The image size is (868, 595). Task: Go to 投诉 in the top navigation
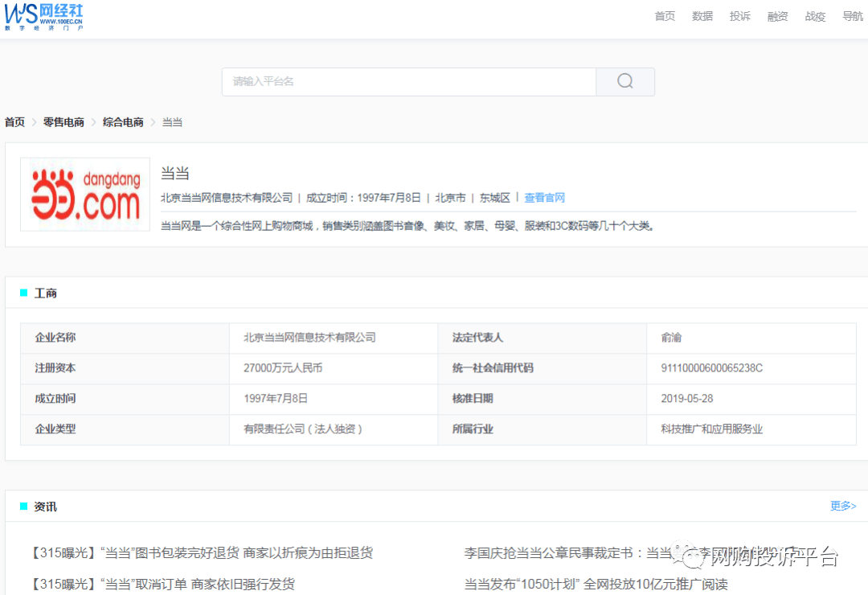point(739,15)
